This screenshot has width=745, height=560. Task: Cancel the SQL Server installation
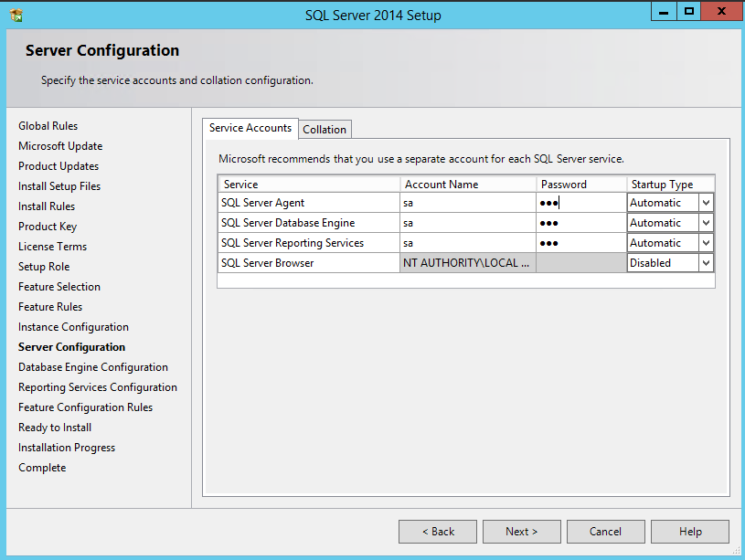point(605,532)
